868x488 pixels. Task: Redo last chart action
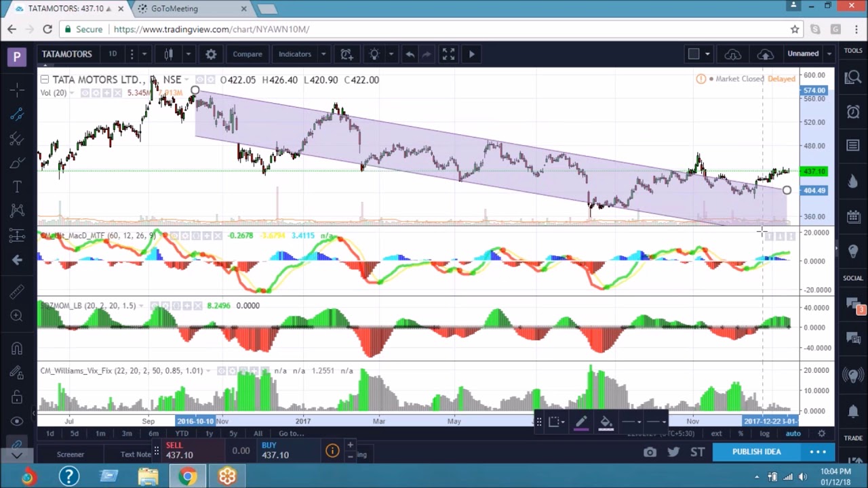[x=426, y=54]
